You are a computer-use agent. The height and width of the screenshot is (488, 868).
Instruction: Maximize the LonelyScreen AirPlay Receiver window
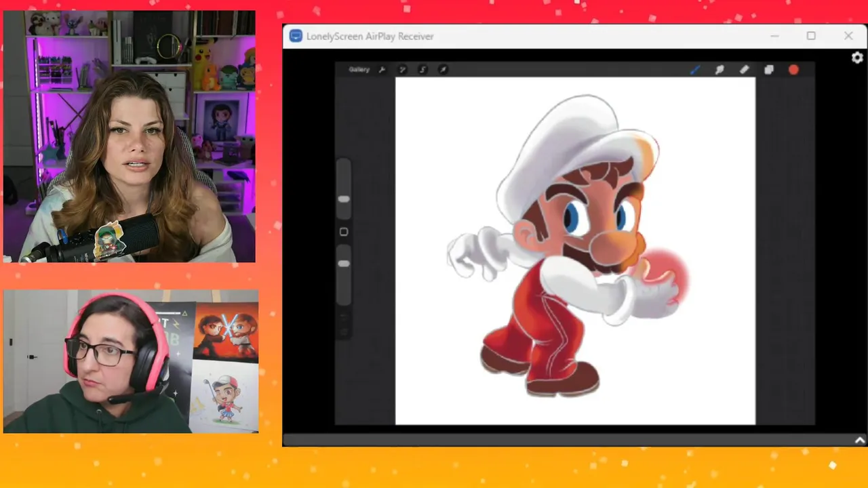(x=811, y=36)
